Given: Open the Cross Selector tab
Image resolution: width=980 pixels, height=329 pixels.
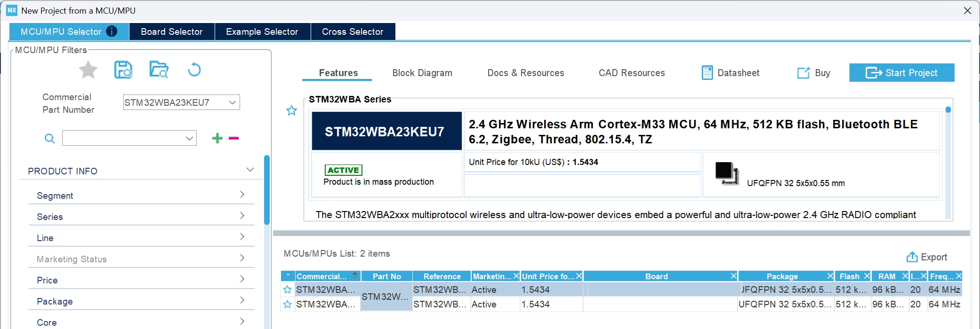Looking at the screenshot, I should tap(353, 31).
